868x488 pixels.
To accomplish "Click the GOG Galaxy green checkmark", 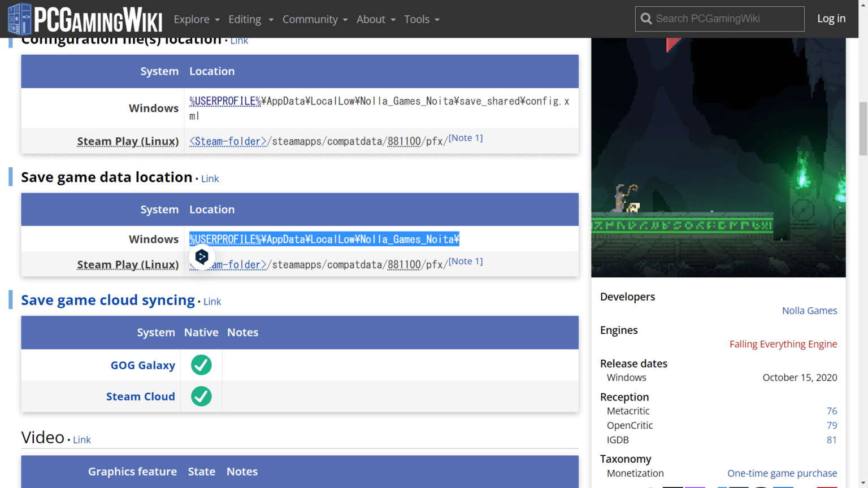I will point(201,365).
